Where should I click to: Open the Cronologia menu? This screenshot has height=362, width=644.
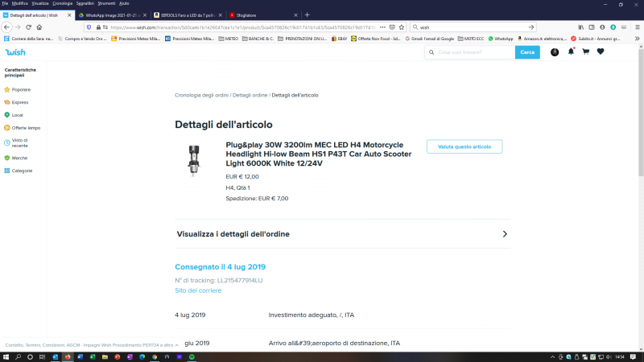(63, 3)
